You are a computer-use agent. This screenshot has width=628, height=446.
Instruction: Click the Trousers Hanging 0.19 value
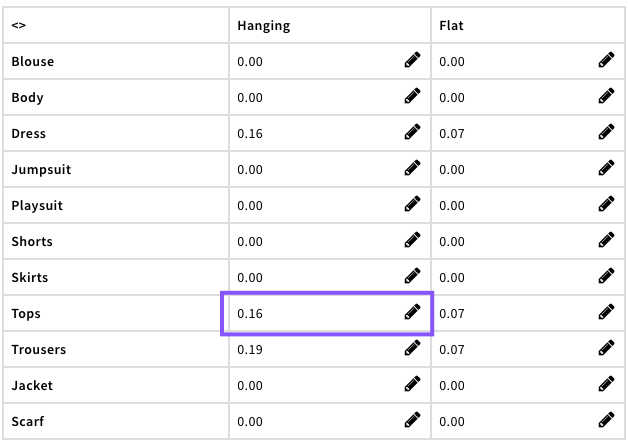(250, 350)
